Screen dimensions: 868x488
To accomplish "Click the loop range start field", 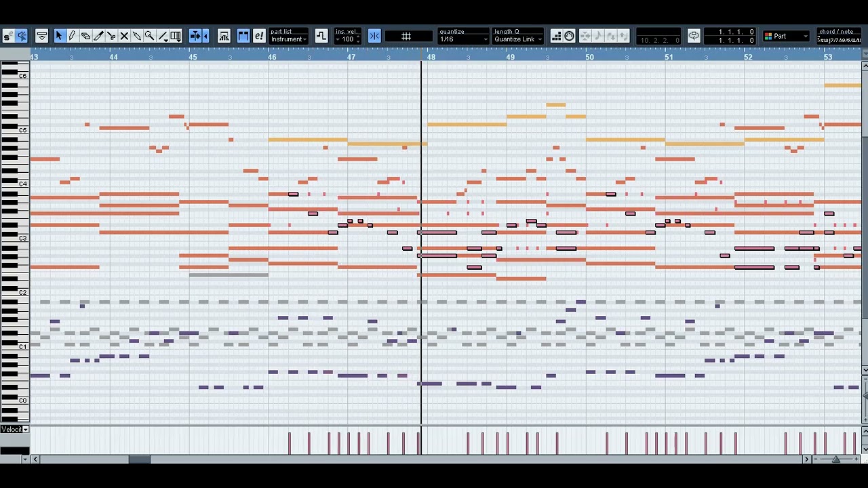I will 729,32.
